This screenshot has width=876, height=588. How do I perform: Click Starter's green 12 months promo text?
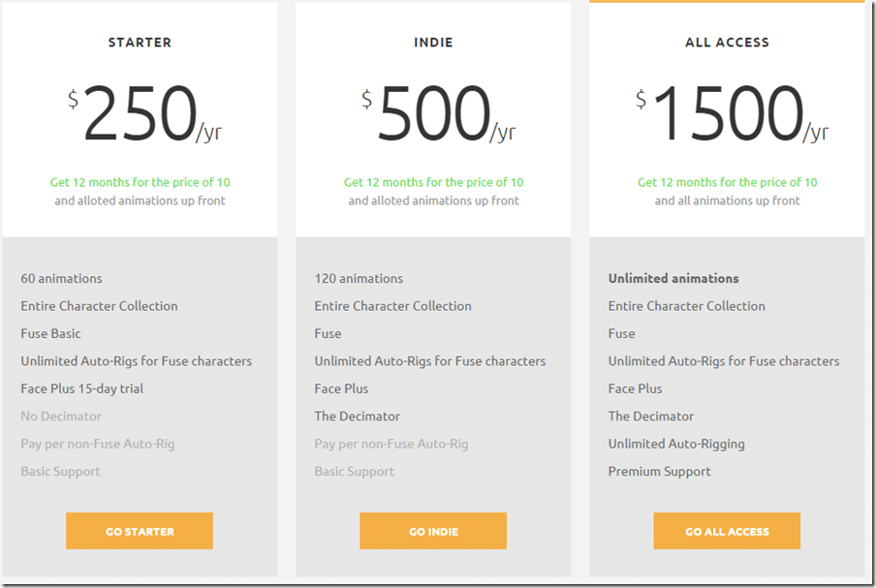tap(140, 182)
